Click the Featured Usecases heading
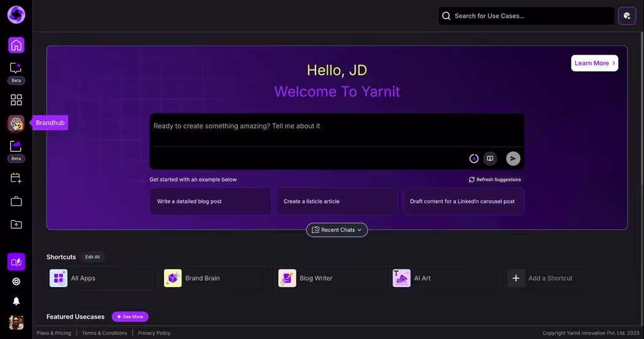 click(75, 317)
